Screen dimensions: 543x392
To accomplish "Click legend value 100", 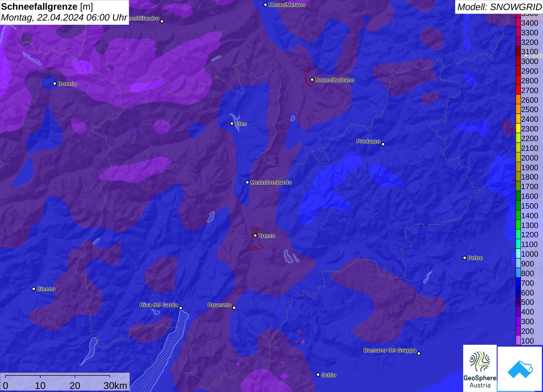I will 527,341.
